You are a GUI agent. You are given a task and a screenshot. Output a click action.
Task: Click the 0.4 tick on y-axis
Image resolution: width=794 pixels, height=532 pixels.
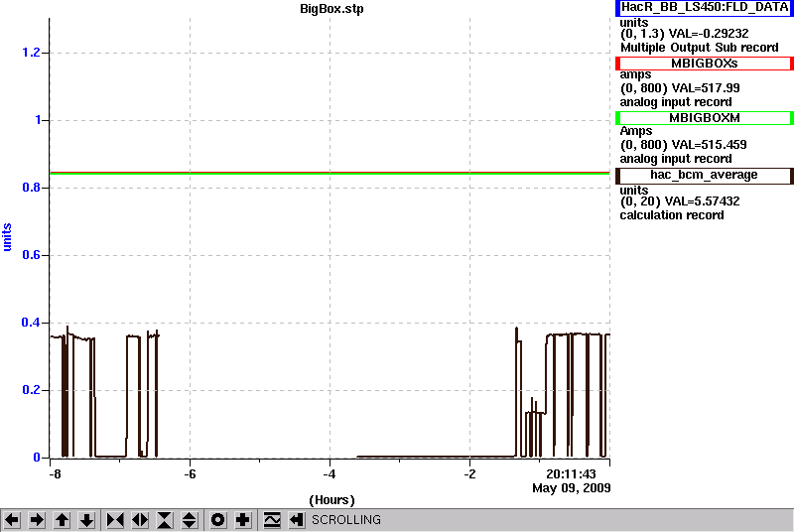(31, 323)
